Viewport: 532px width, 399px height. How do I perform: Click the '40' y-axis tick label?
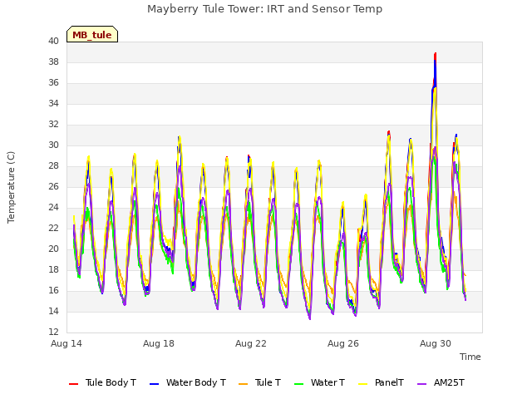53,41
